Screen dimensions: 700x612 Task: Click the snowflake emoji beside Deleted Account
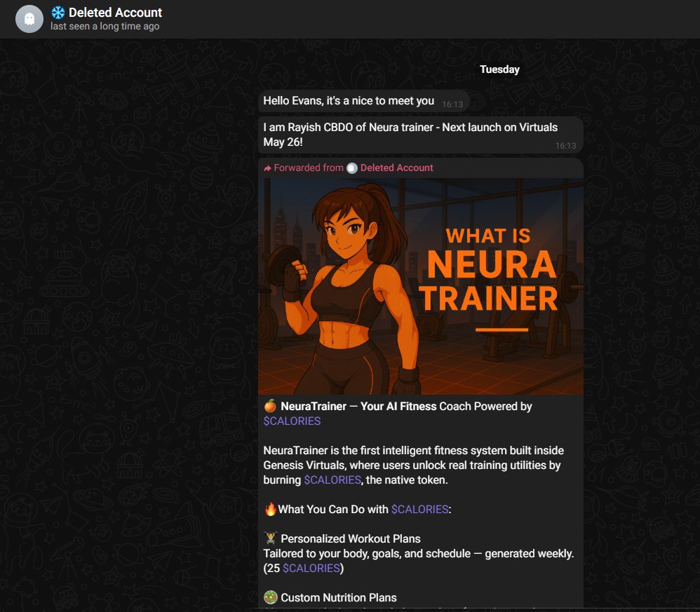58,13
